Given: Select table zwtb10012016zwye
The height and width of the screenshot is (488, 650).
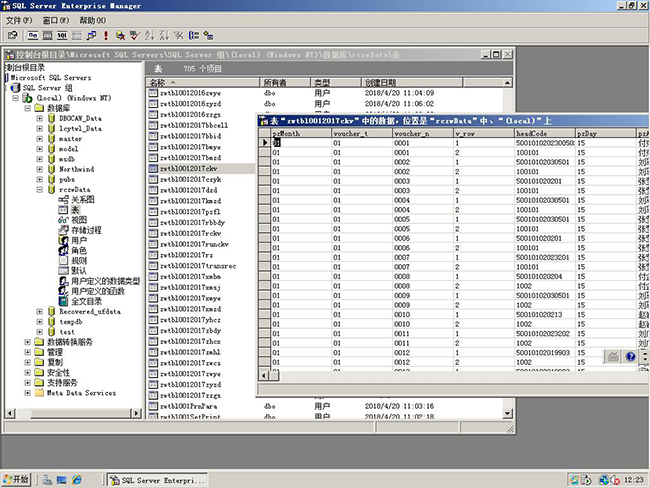Looking at the screenshot, I should pos(190,93).
